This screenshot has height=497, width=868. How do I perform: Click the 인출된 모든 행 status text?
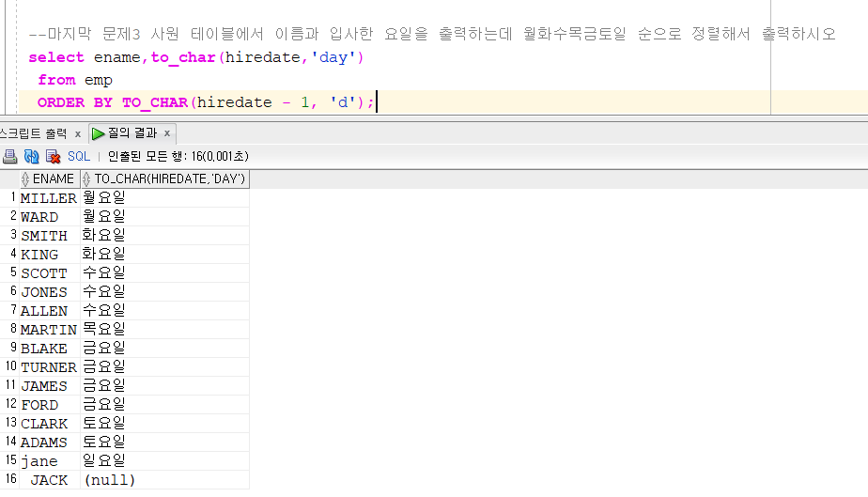[x=178, y=157]
